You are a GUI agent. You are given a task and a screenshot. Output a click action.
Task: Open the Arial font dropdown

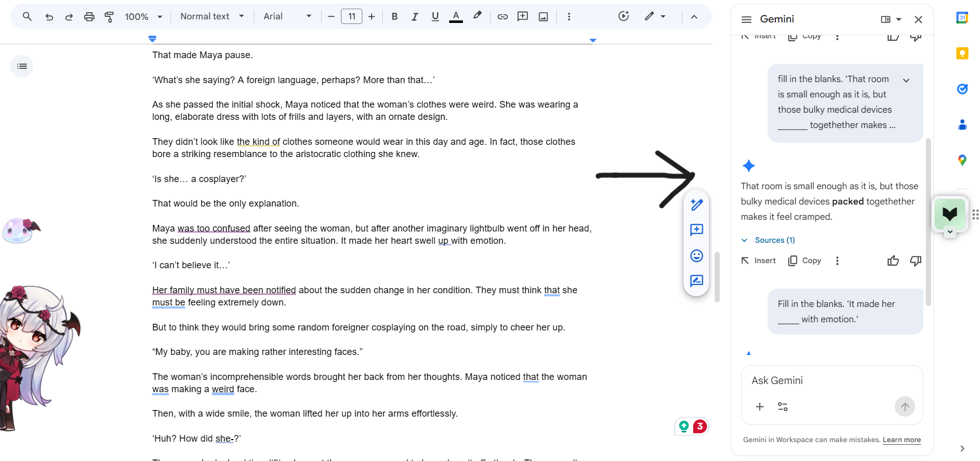(x=287, y=17)
